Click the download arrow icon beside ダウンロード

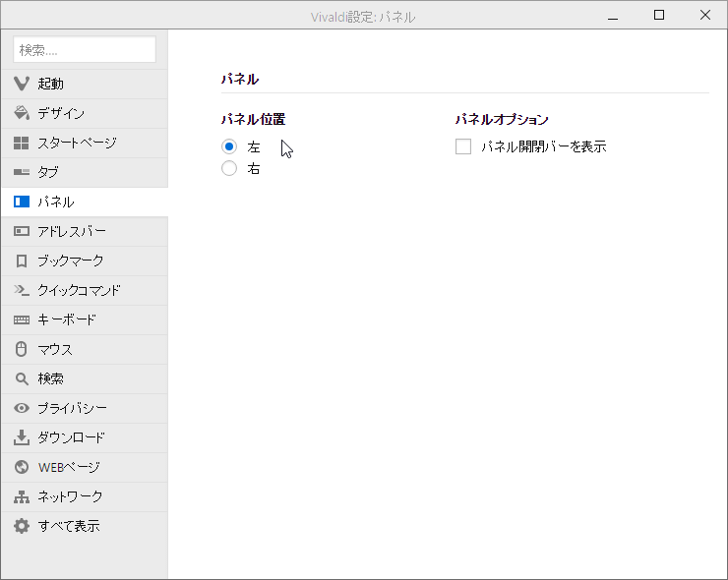click(22, 437)
